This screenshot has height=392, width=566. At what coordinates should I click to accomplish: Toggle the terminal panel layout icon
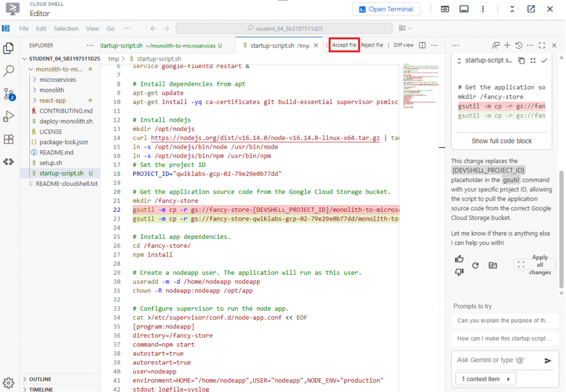click(464, 9)
